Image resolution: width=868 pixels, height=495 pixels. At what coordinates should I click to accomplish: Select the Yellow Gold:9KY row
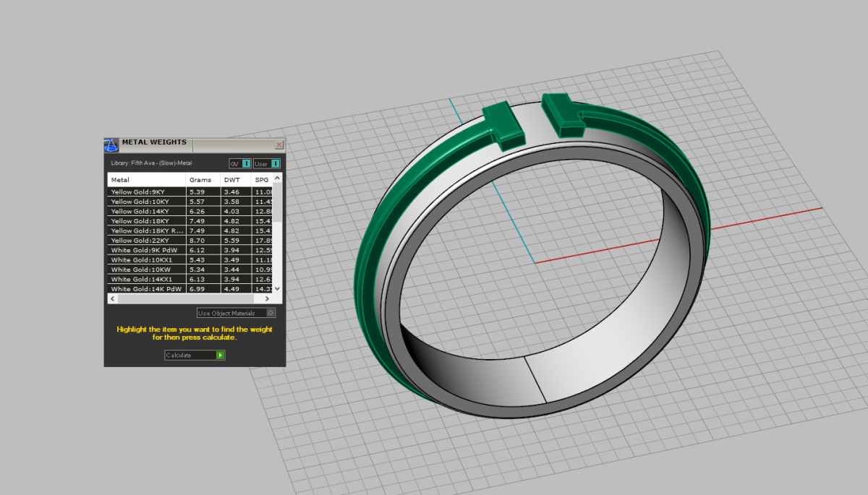coord(146,191)
